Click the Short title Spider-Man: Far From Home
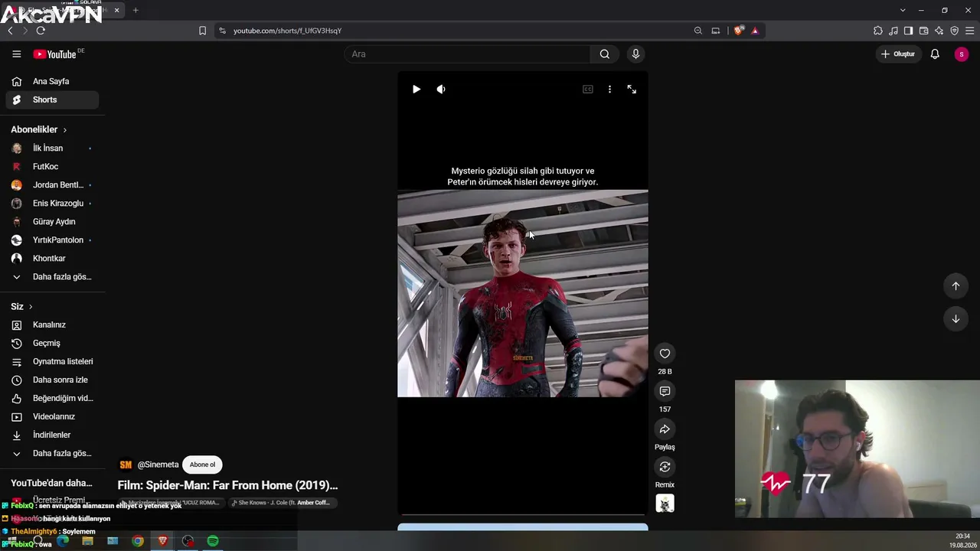 (x=227, y=485)
